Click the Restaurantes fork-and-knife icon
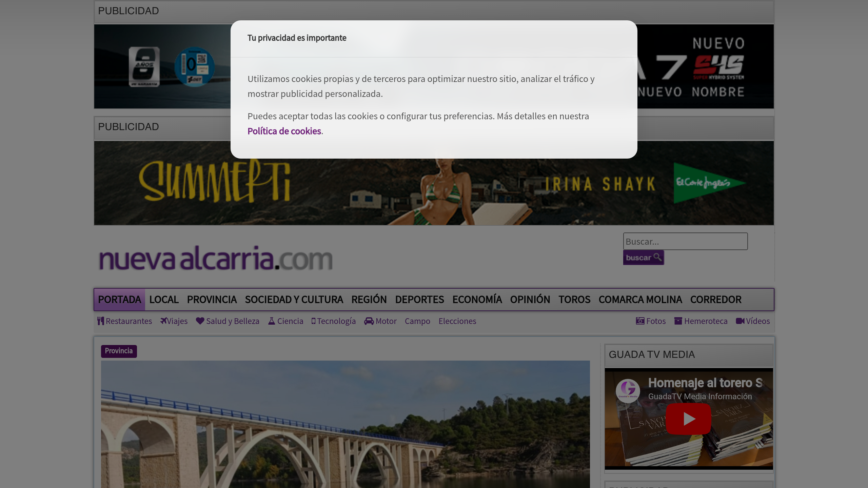This screenshot has width=868, height=488. [101, 321]
